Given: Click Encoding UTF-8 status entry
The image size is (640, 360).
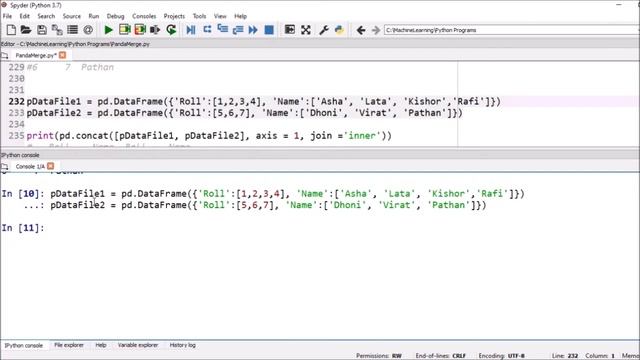Looking at the screenshot, I should point(502,356).
